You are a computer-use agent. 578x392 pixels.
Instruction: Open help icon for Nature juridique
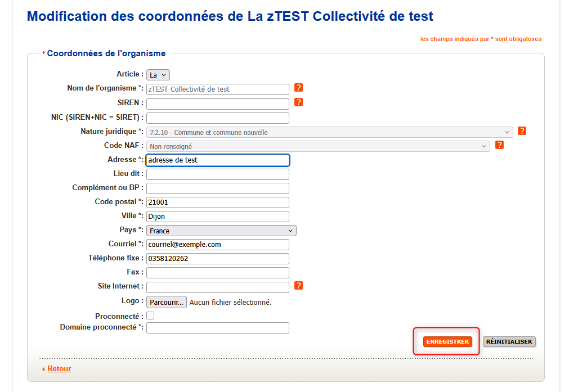click(x=522, y=131)
